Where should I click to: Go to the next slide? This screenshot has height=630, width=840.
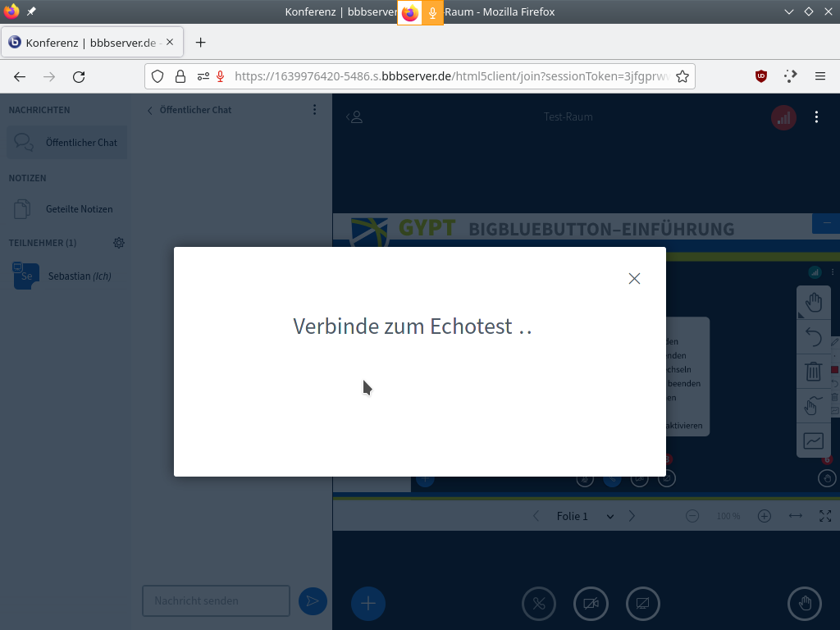click(x=632, y=516)
